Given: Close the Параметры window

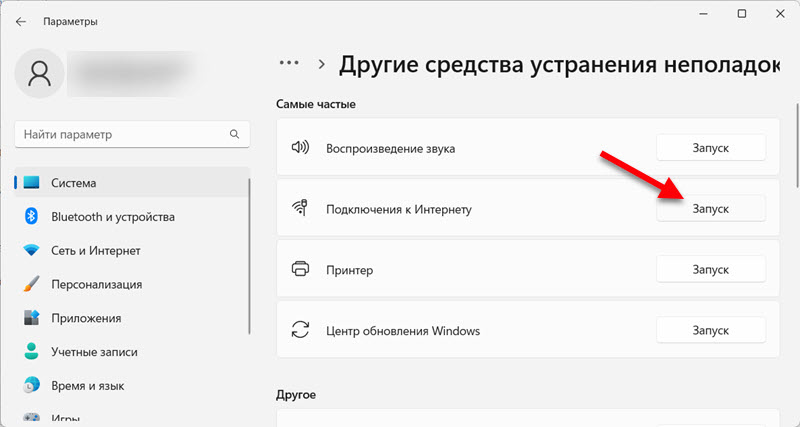Looking at the screenshot, I should [x=780, y=14].
